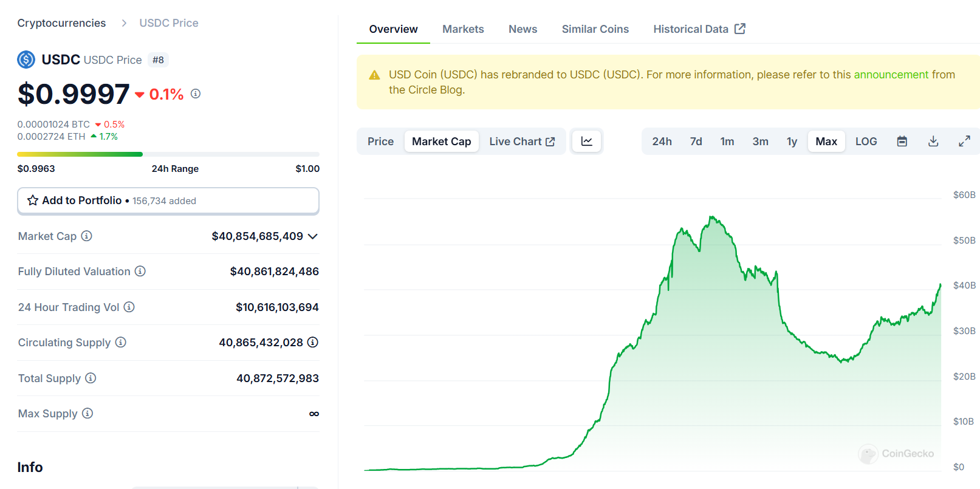Select the 24h time range

click(x=662, y=142)
